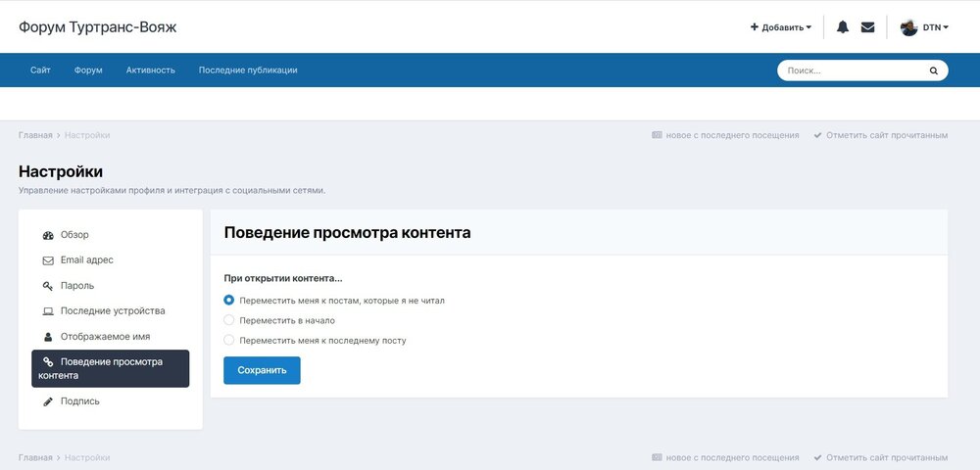Click Форум Туртранс-Вояж site title
The width and height of the screenshot is (980, 470).
click(x=97, y=27)
